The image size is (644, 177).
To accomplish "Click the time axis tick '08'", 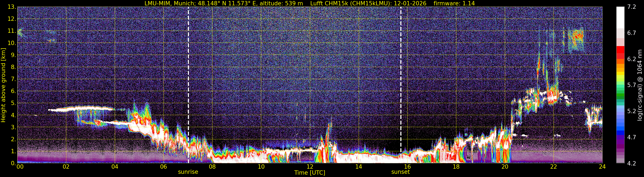I will tap(212, 167).
